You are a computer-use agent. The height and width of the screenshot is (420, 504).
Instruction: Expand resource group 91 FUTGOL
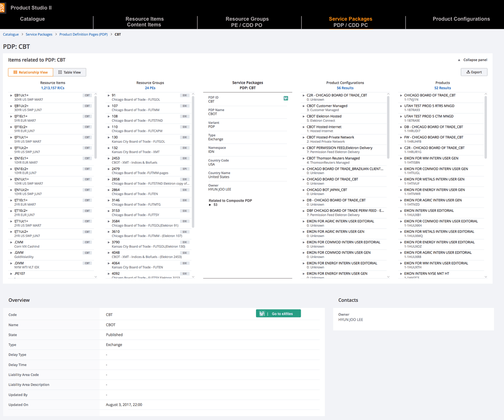109,95
